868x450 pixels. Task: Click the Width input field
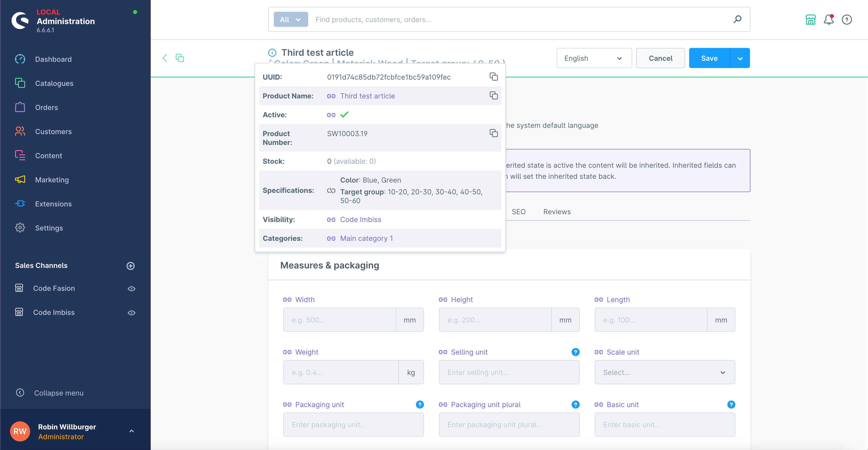coord(340,320)
